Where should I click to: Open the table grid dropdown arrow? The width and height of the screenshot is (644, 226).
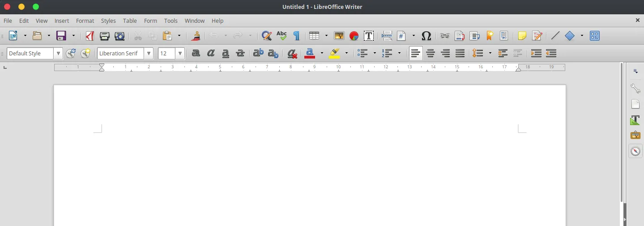tap(326, 36)
